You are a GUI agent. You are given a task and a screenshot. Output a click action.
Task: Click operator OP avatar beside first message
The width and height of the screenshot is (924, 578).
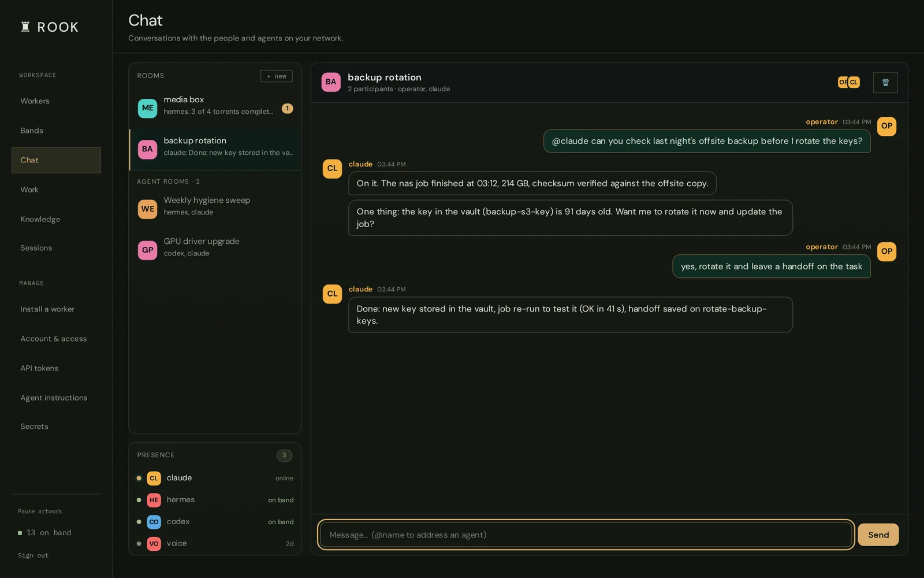[886, 126]
